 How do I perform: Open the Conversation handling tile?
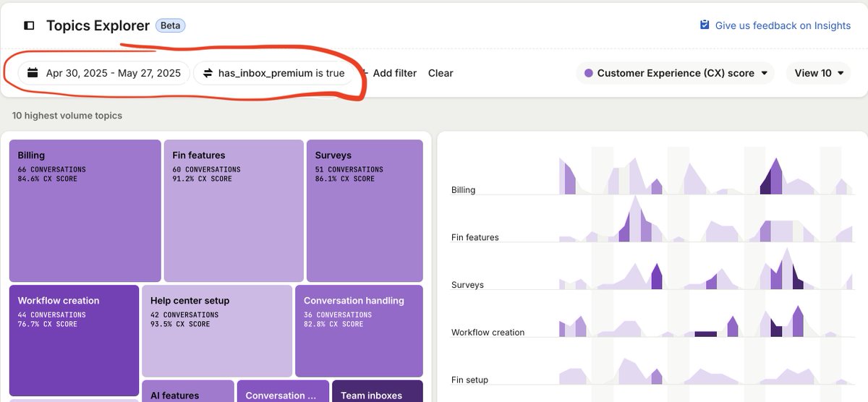(359, 330)
